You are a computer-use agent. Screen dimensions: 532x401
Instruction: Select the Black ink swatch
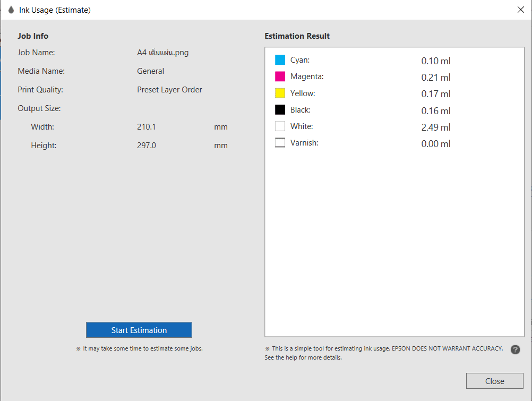pos(280,110)
